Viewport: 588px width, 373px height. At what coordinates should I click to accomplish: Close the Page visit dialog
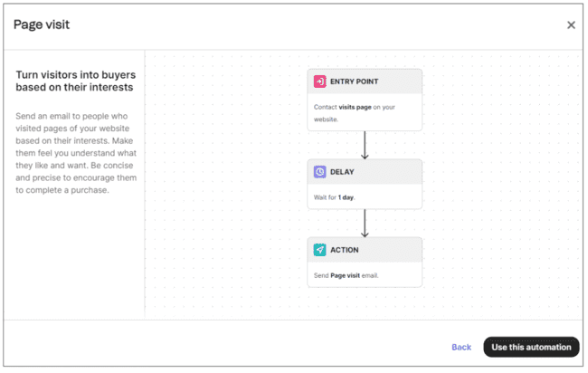pos(571,25)
